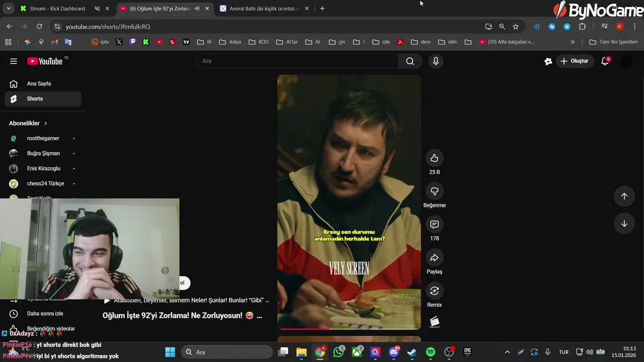Open the Twitch bookmark icon

132,42
